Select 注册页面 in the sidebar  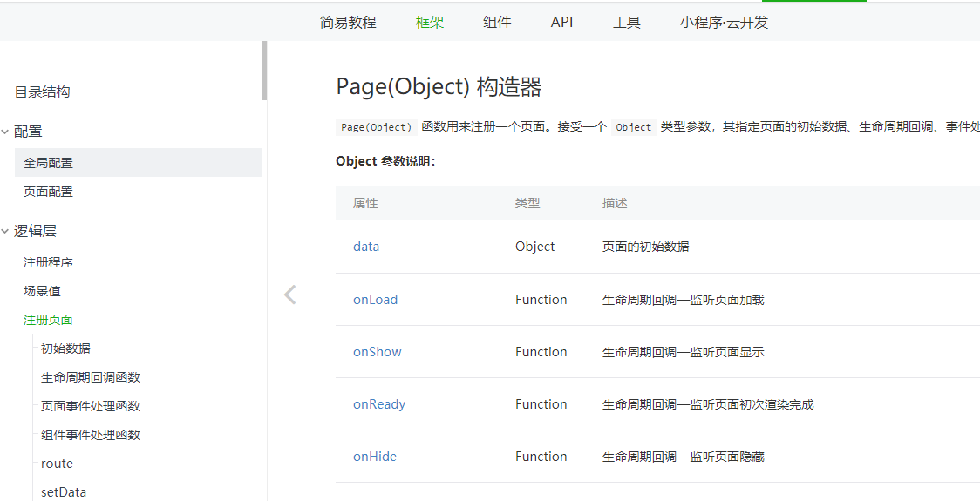coord(49,320)
